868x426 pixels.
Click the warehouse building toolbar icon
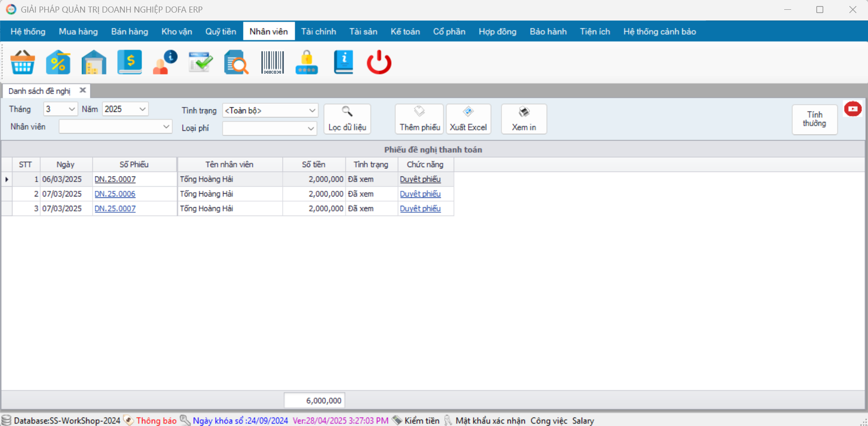[x=94, y=62]
